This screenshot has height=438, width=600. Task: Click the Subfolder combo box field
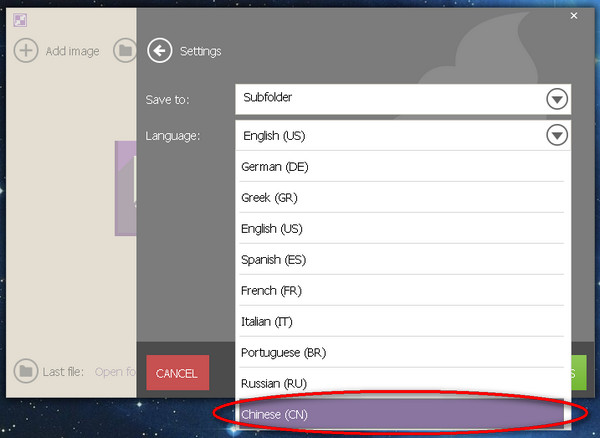click(403, 99)
